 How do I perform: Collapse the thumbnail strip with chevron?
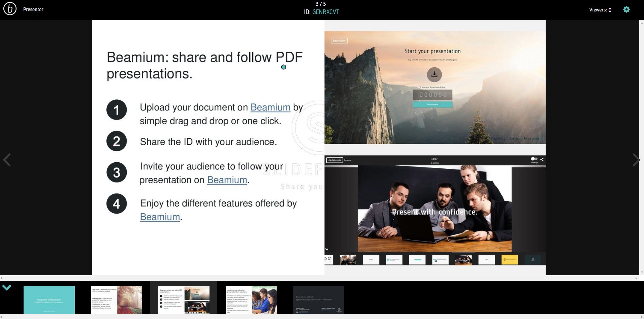(x=7, y=287)
